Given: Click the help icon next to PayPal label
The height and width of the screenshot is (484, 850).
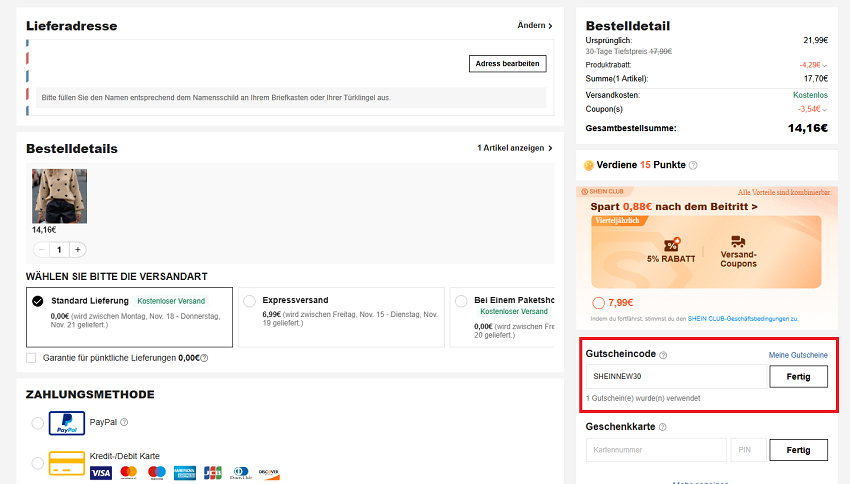Looking at the screenshot, I should (124, 422).
